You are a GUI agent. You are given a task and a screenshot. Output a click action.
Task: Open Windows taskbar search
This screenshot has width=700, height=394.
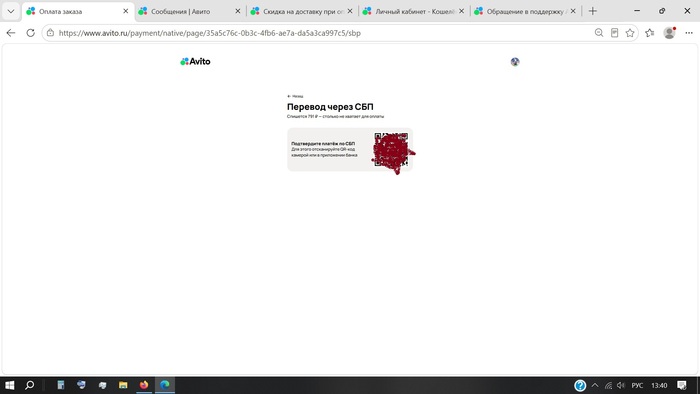[x=29, y=385]
